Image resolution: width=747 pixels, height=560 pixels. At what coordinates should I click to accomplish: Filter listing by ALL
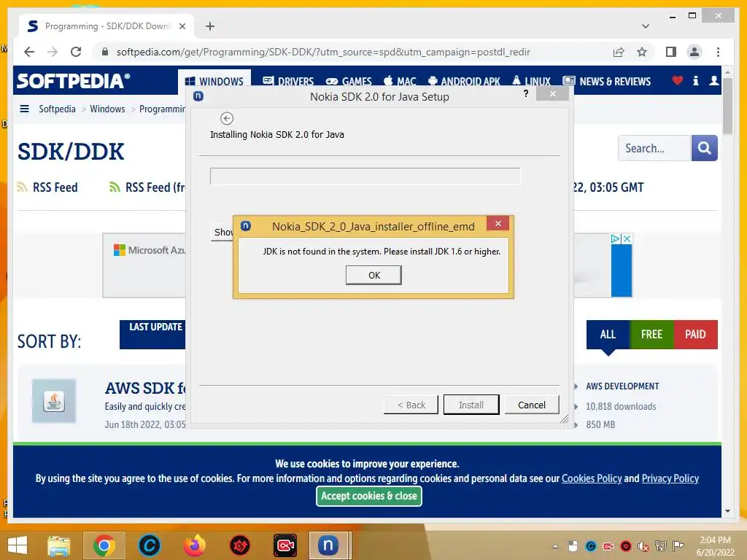pos(608,334)
